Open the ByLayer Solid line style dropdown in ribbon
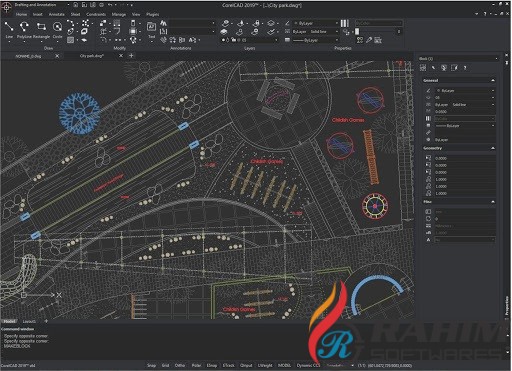The width and height of the screenshot is (512, 371). [x=316, y=32]
